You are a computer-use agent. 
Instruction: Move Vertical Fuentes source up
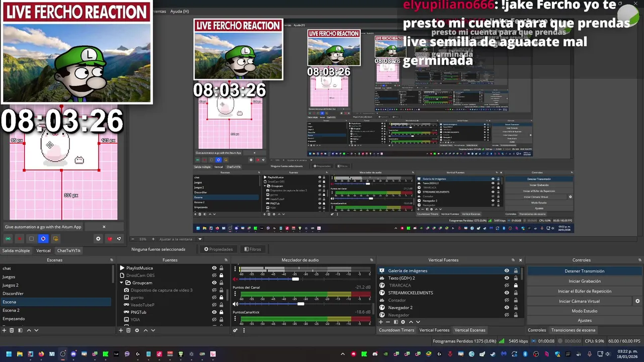tap(411, 322)
